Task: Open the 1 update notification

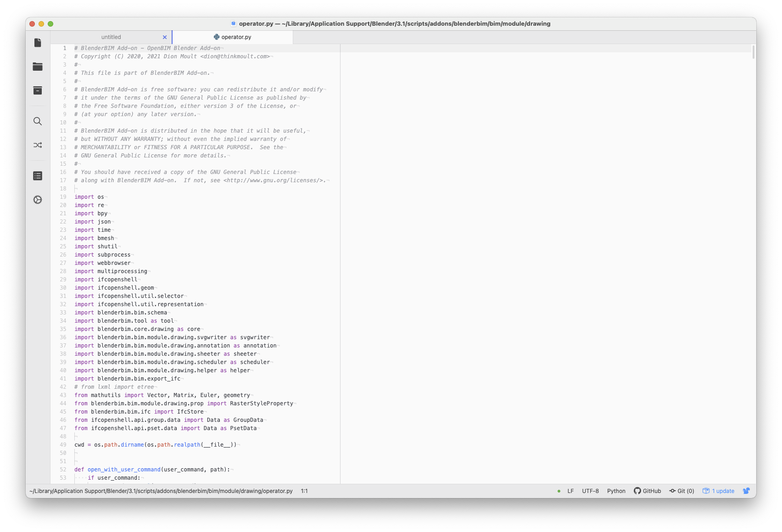Action: [x=718, y=491]
